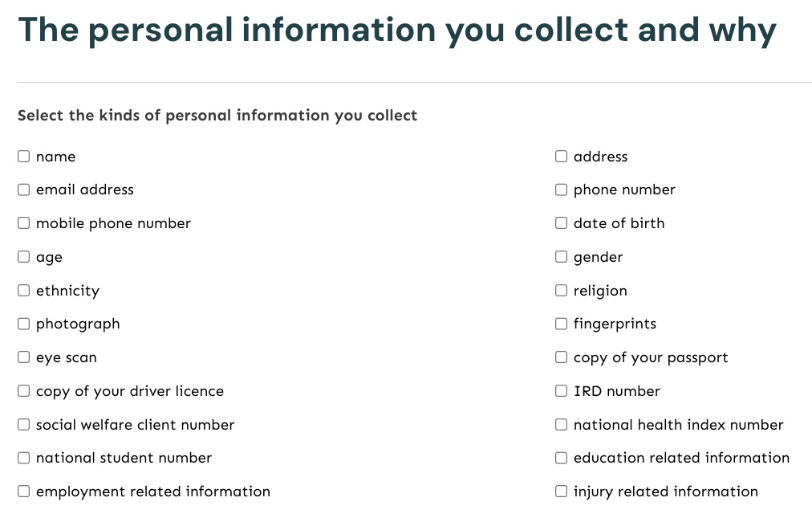Check the IRD number checkbox
The image size is (812, 514).
pyautogui.click(x=562, y=391)
